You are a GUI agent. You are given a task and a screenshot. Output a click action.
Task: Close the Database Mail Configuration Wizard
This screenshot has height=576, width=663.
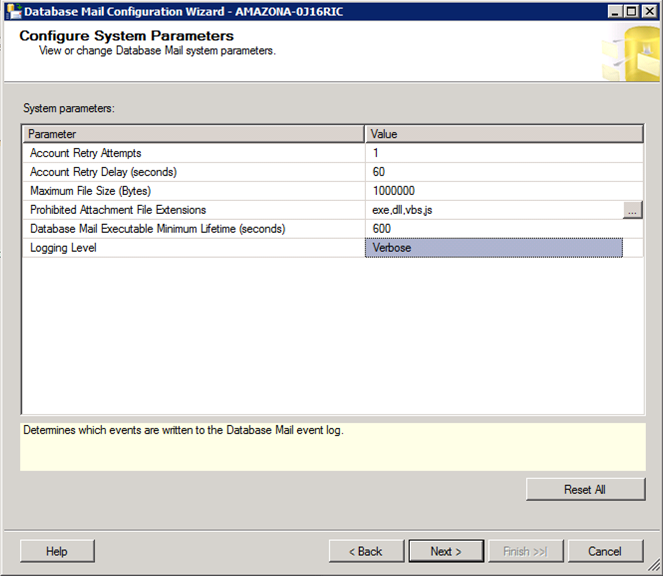pyautogui.click(x=649, y=11)
